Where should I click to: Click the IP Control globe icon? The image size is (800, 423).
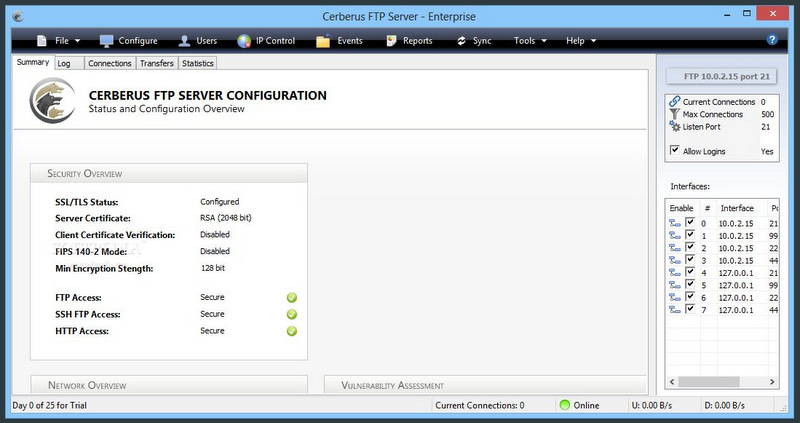pos(244,41)
